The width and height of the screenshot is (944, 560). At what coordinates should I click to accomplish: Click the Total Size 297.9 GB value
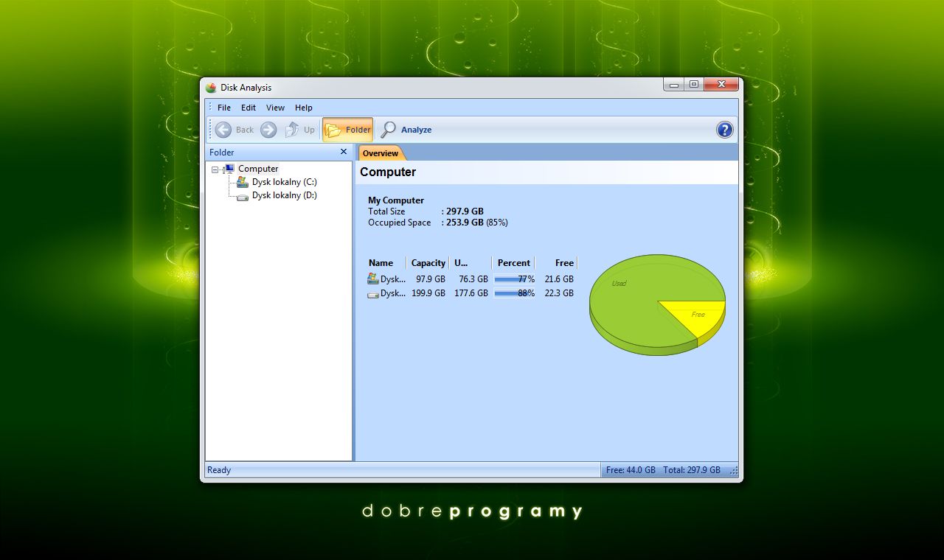point(465,211)
